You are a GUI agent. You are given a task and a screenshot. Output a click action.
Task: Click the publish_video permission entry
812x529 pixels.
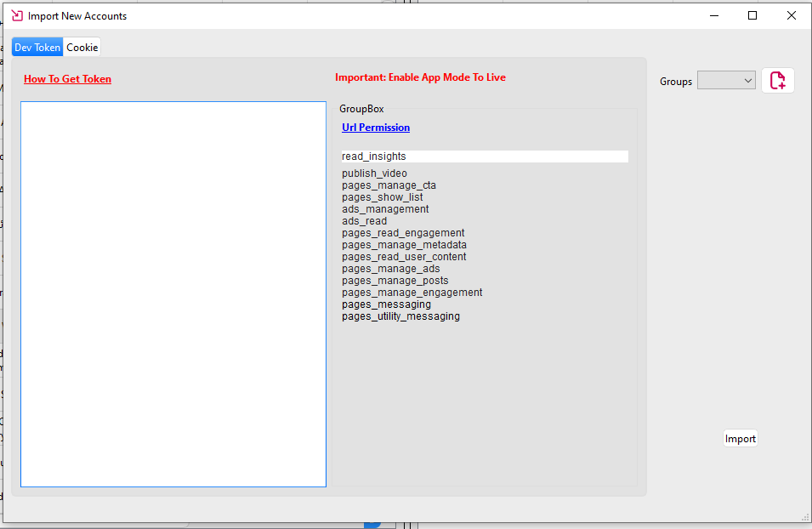tap(374, 173)
